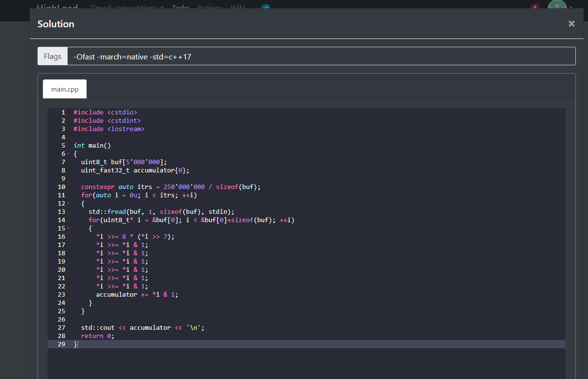Place cursor on the std::fread line

[x=161, y=212]
